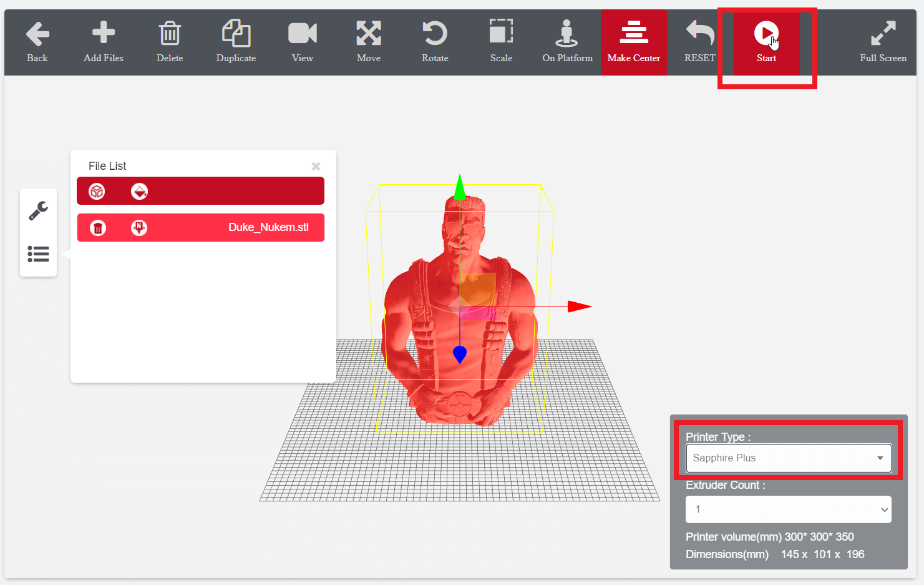Open the Printer Type dropdown
The image size is (924, 585).
[789, 458]
